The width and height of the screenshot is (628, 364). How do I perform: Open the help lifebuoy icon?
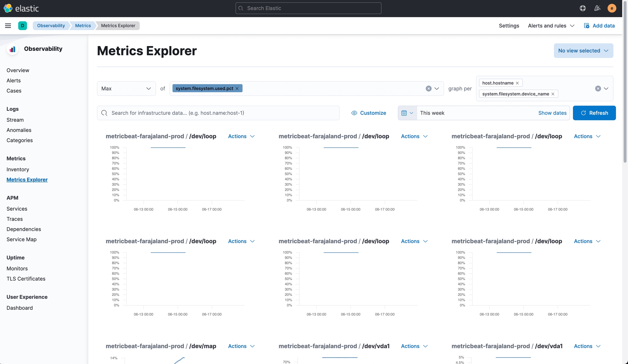click(x=582, y=8)
